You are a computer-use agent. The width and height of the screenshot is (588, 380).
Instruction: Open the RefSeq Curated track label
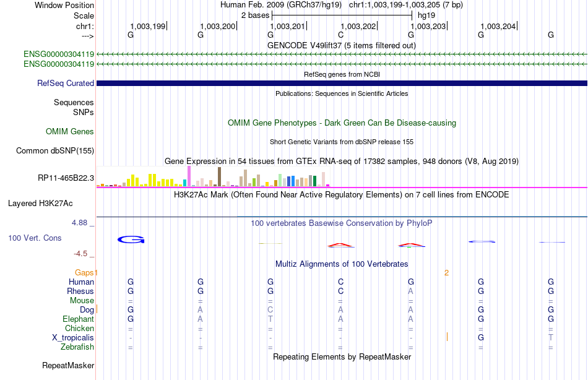[66, 84]
